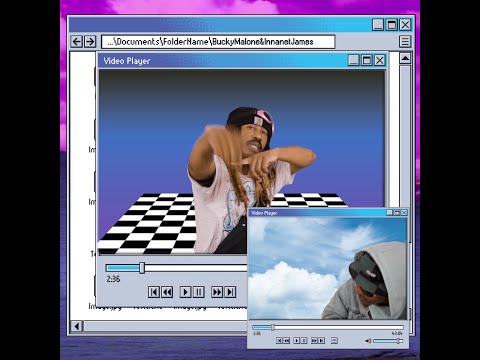
Task: Close the small Video Player window
Action: [x=404, y=212]
